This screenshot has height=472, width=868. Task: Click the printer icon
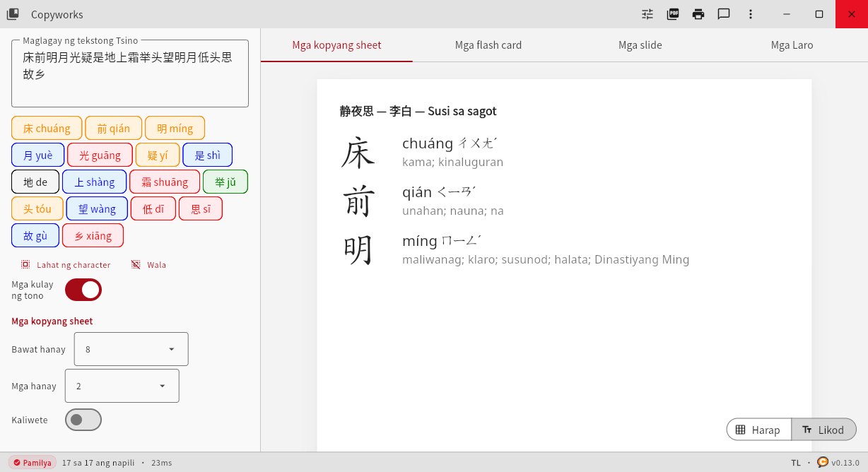(698, 14)
